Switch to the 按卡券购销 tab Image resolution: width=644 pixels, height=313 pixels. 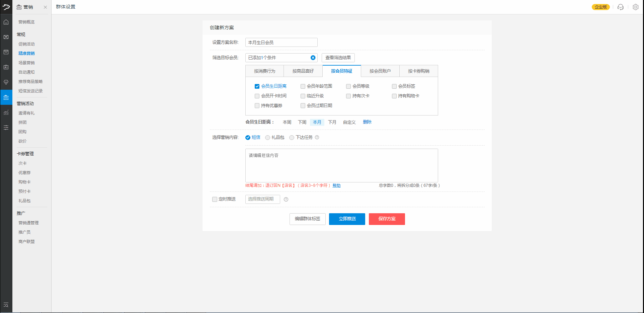[x=418, y=71]
